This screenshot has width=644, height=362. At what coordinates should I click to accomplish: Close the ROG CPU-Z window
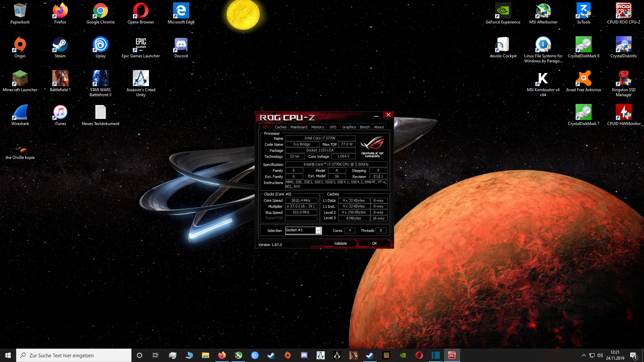coord(388,115)
